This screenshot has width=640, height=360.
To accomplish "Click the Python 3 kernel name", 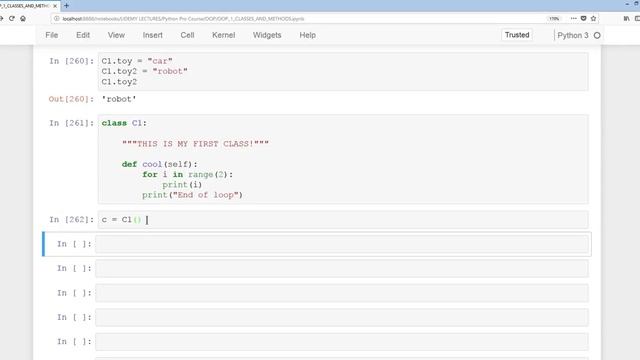I will 573,36.
